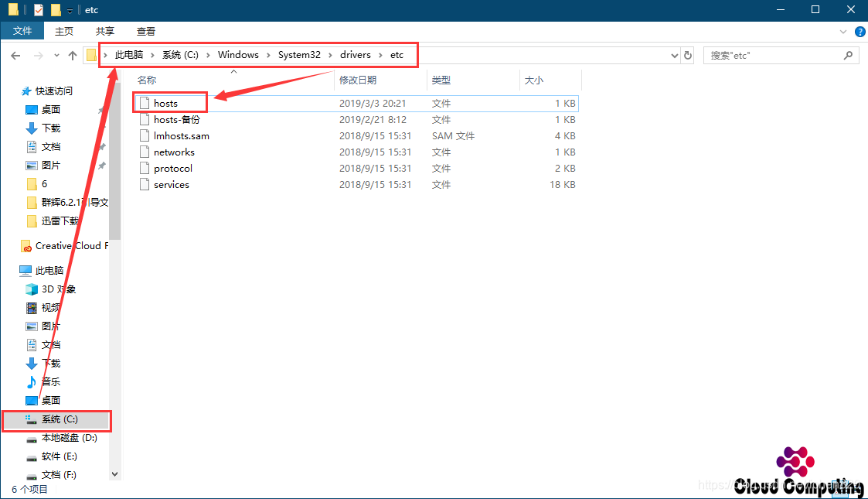Open Creative Cloud Files in the sidebar

pyautogui.click(x=64, y=246)
